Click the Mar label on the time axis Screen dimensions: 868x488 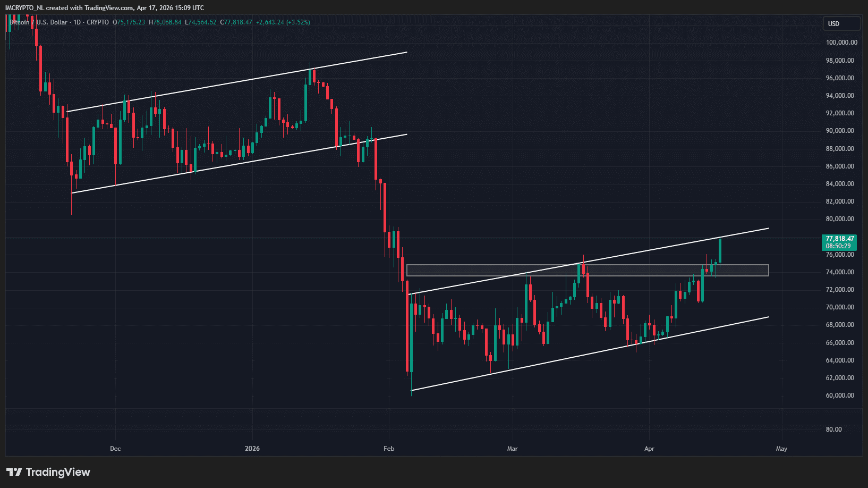512,449
